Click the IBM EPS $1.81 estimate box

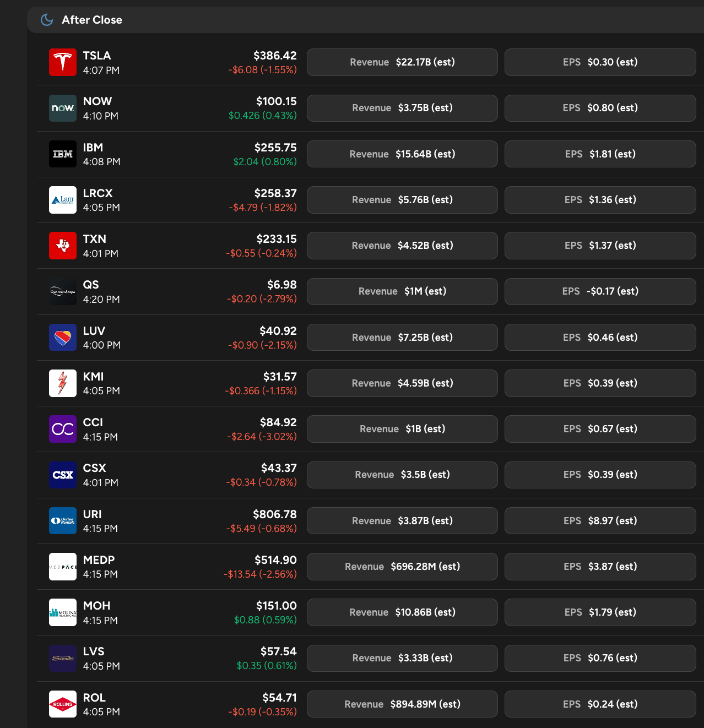coord(600,154)
